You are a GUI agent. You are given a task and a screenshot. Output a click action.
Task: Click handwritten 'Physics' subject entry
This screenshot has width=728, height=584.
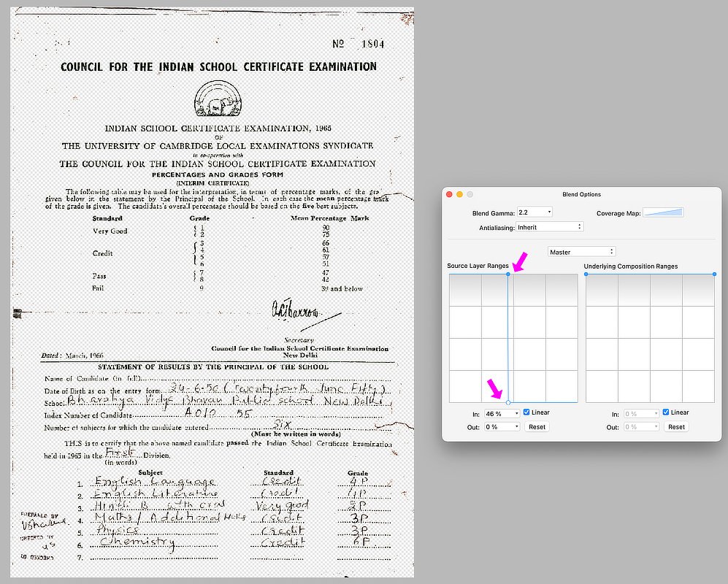click(118, 530)
